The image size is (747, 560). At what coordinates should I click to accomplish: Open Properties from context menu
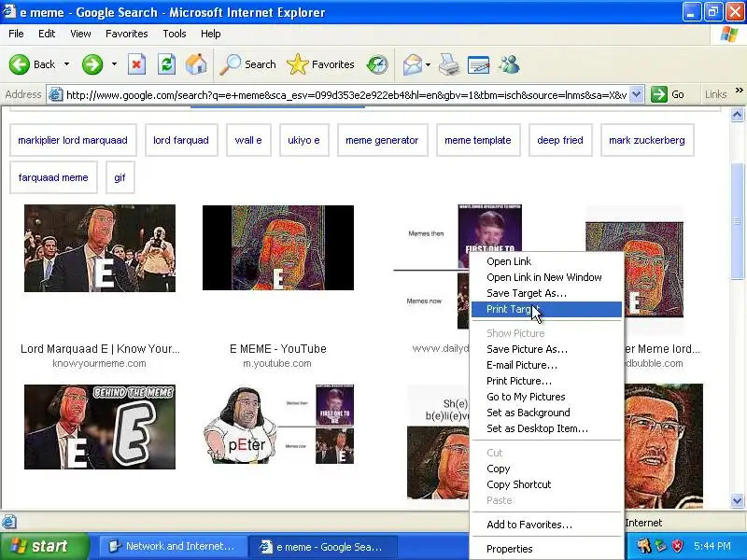pyautogui.click(x=546, y=549)
